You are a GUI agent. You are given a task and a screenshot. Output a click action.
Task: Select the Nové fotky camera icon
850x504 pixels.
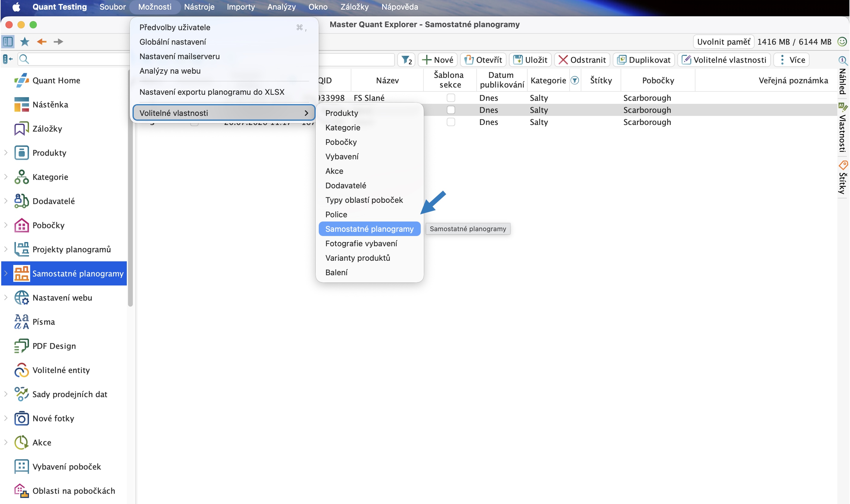(21, 418)
